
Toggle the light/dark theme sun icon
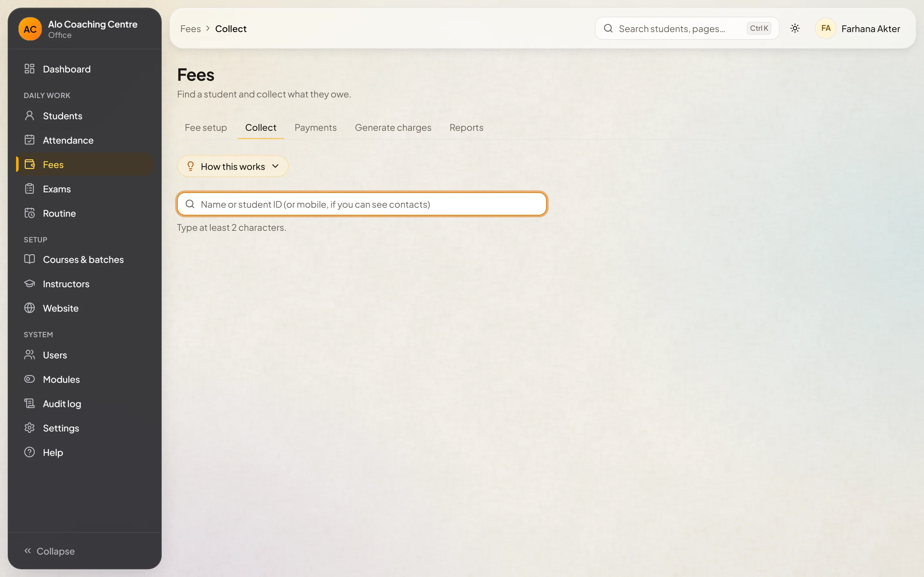click(x=795, y=28)
